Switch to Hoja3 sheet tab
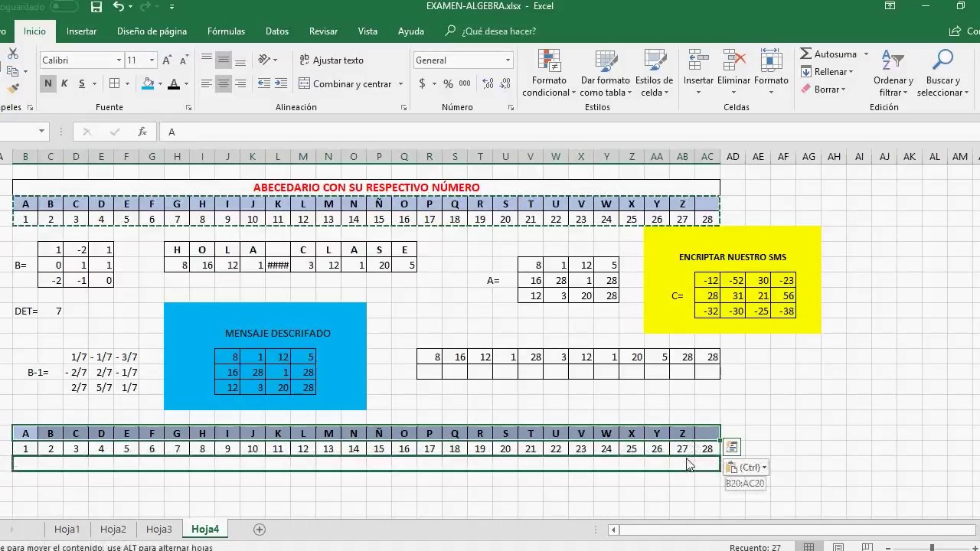The image size is (980, 551). pos(158,529)
